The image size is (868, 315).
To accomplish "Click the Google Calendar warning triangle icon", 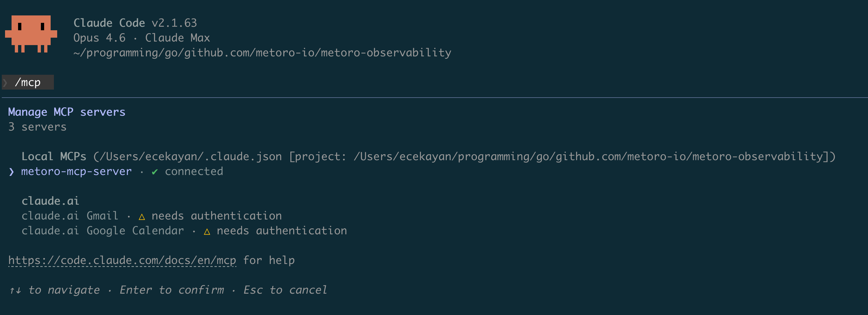I will (x=207, y=231).
